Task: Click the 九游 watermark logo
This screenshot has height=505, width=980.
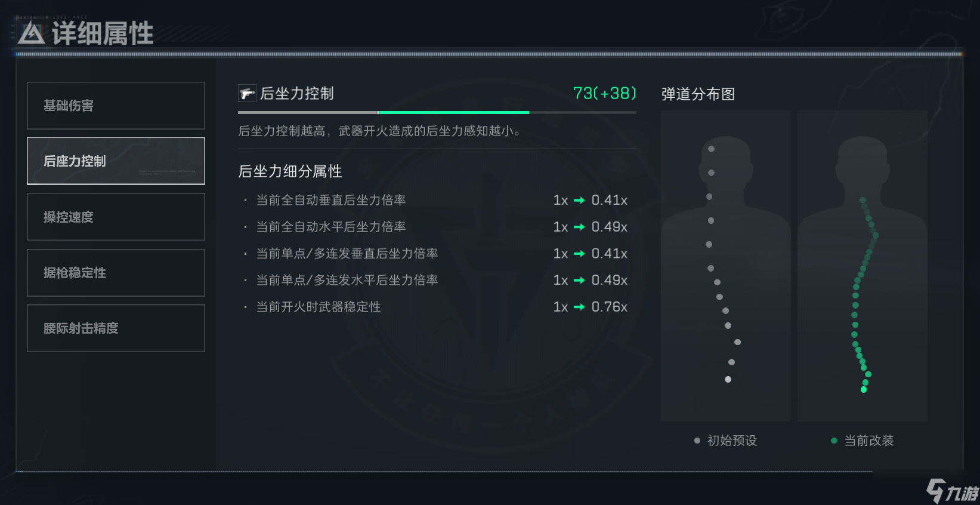Action: (x=952, y=491)
